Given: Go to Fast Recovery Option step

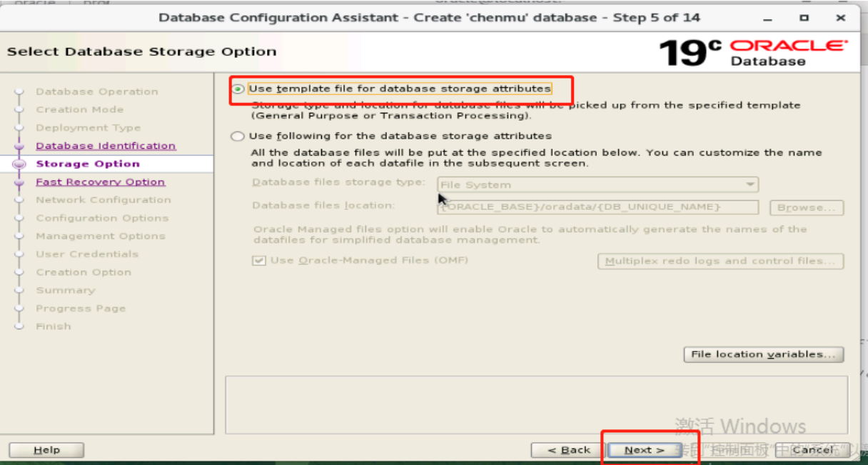Looking at the screenshot, I should click(101, 182).
